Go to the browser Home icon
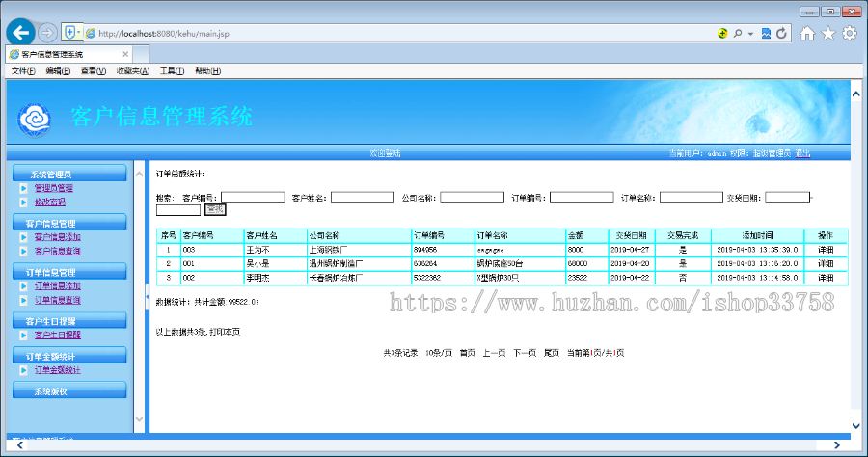Image resolution: width=868 pixels, height=457 pixels. (807, 34)
